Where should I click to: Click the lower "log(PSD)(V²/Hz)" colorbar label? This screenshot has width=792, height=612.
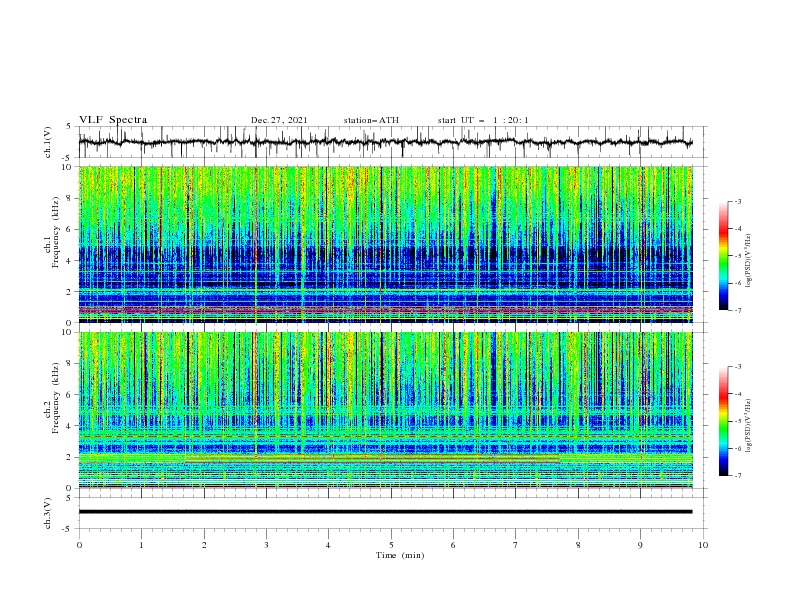coord(749,426)
